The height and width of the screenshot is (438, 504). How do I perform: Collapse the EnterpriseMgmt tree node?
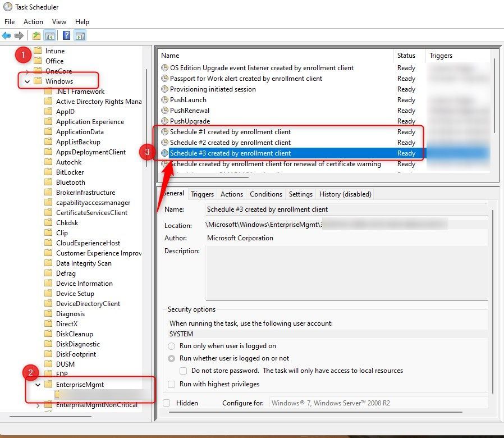(x=38, y=385)
